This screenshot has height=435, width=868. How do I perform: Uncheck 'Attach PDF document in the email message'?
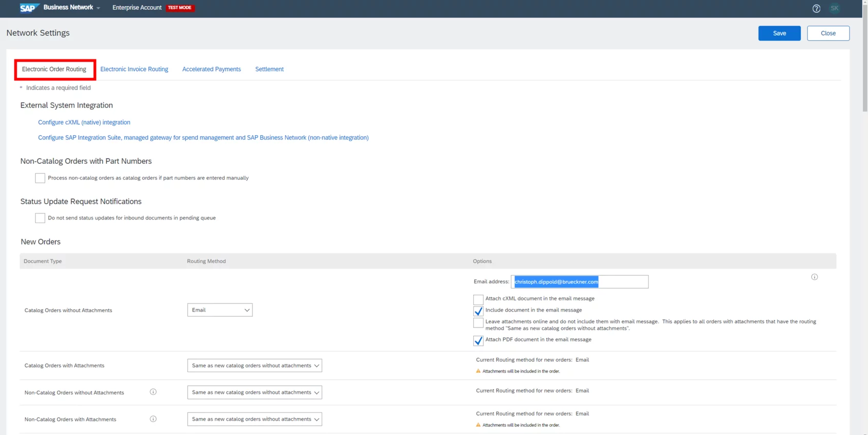point(478,341)
